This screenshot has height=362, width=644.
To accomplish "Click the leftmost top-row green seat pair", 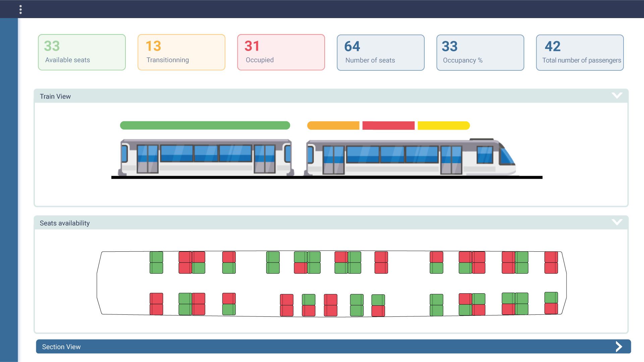I will point(156,262).
